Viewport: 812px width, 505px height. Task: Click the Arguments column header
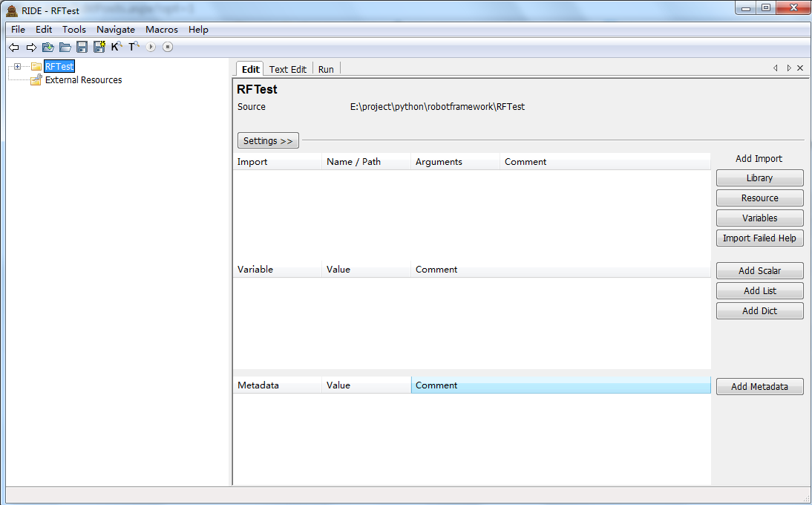(455, 162)
